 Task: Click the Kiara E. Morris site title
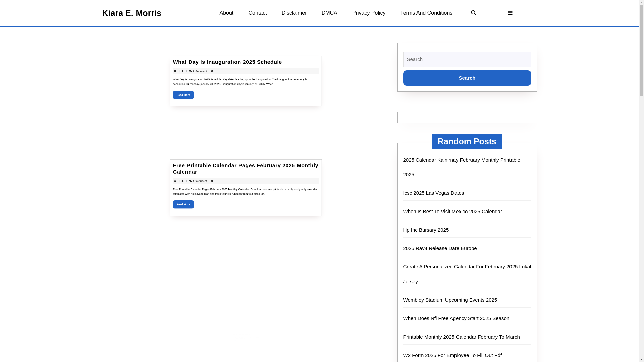[x=131, y=13]
